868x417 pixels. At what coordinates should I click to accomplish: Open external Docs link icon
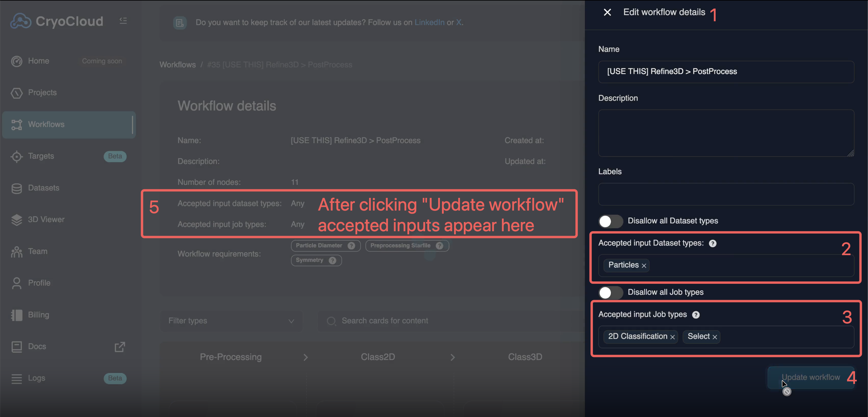click(120, 346)
